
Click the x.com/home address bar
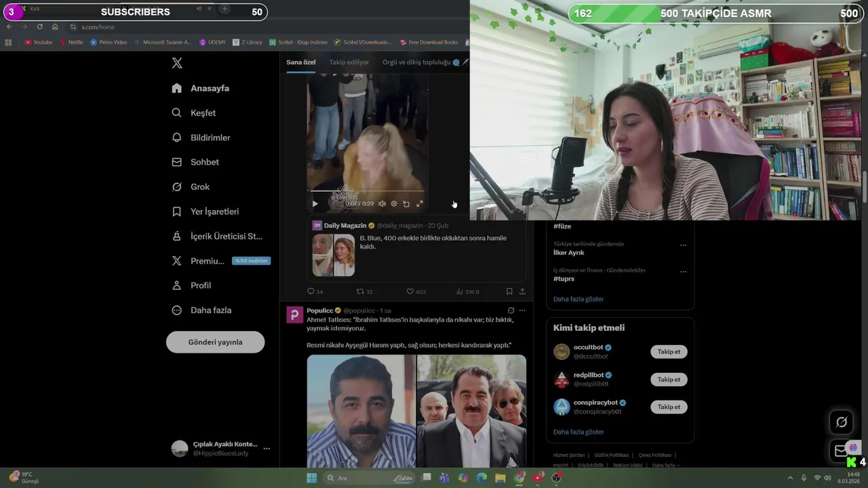[x=98, y=27]
